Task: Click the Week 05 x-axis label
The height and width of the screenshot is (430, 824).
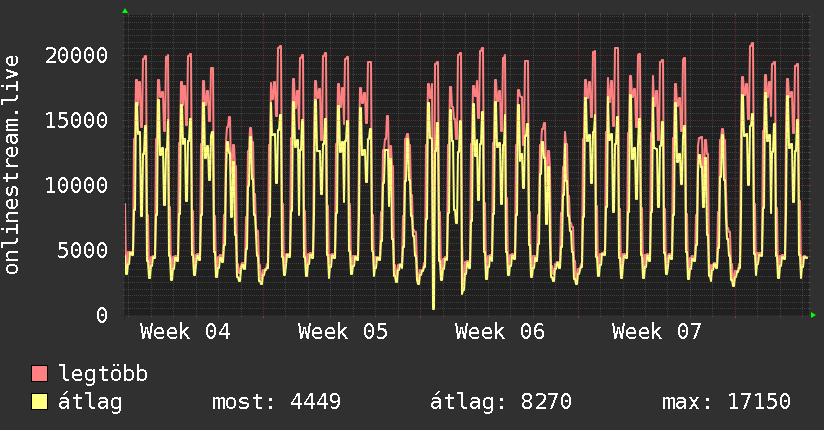Action: pos(343,332)
